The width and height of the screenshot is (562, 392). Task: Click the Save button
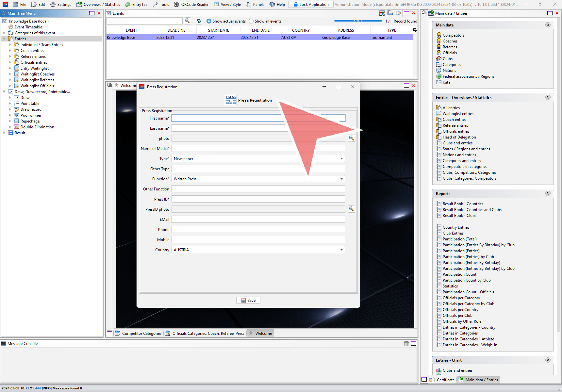pos(248,301)
